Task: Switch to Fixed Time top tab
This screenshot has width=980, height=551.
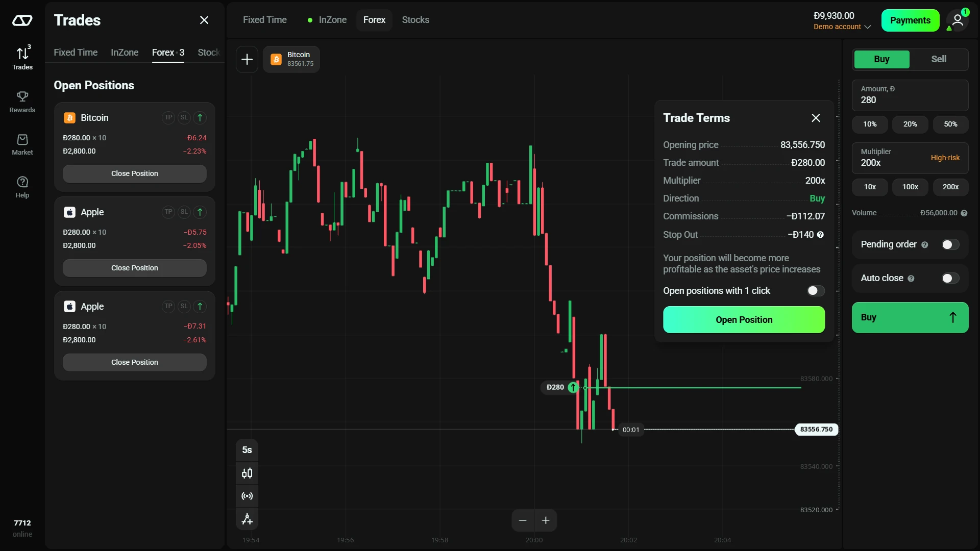Action: tap(265, 20)
